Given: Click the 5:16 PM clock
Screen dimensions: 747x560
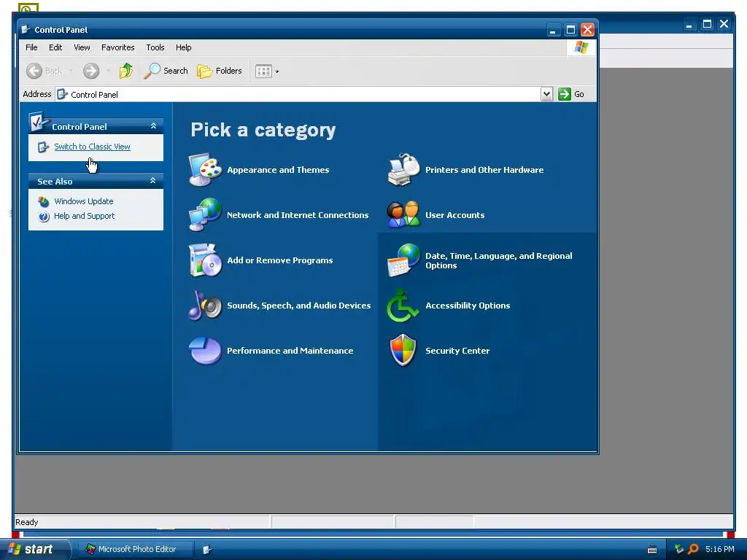Looking at the screenshot, I should [x=720, y=549].
